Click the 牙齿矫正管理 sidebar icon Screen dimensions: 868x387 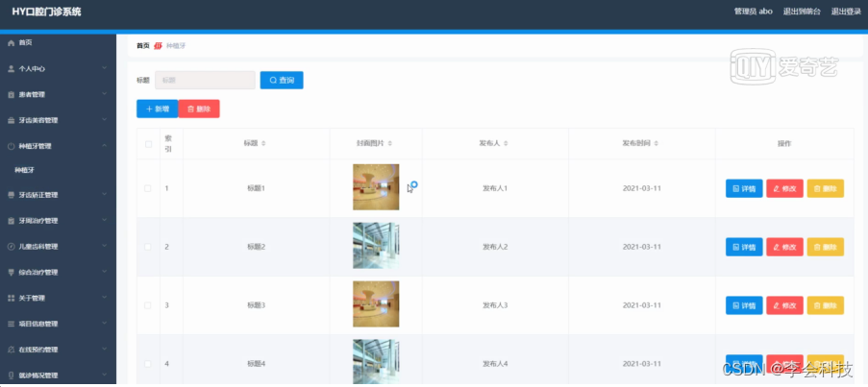point(12,195)
